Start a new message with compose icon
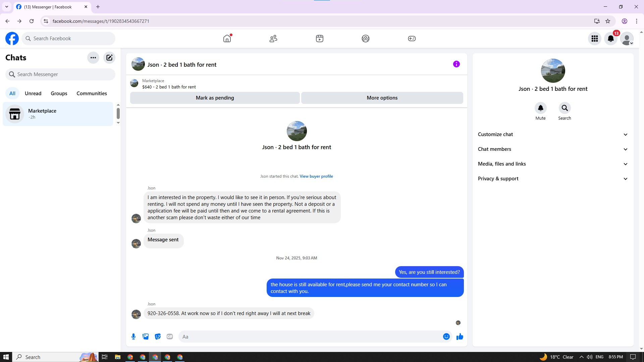644x362 pixels. 109,58
